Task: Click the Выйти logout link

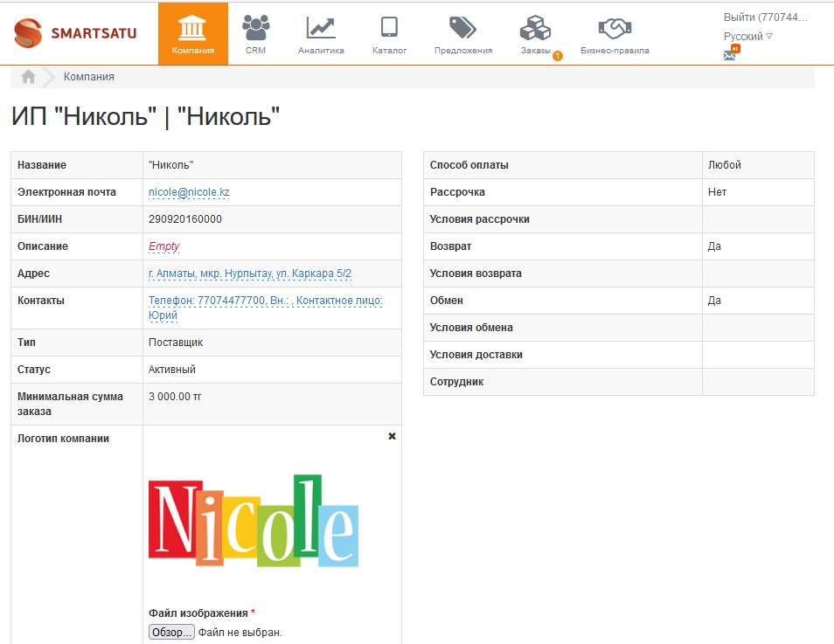Action: tap(765, 17)
